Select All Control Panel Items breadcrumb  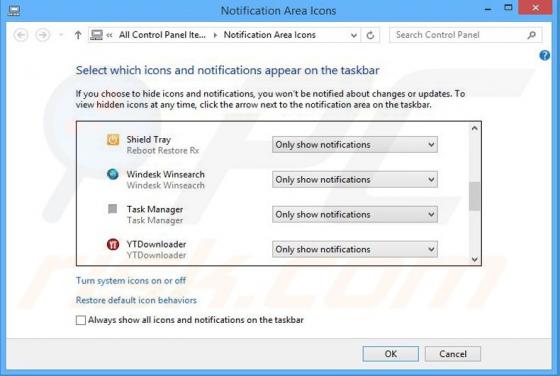click(162, 35)
